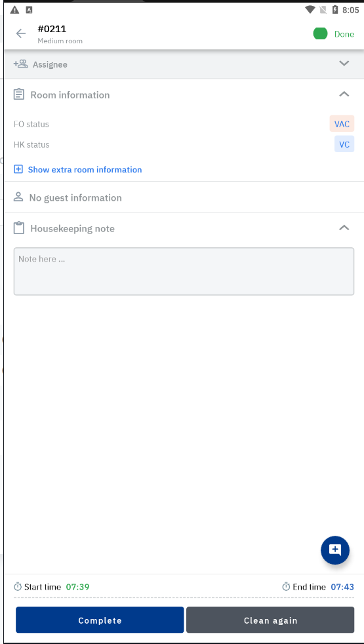The width and height of the screenshot is (364, 644).
Task: Expand the Assignee section chevron
Action: tap(344, 63)
